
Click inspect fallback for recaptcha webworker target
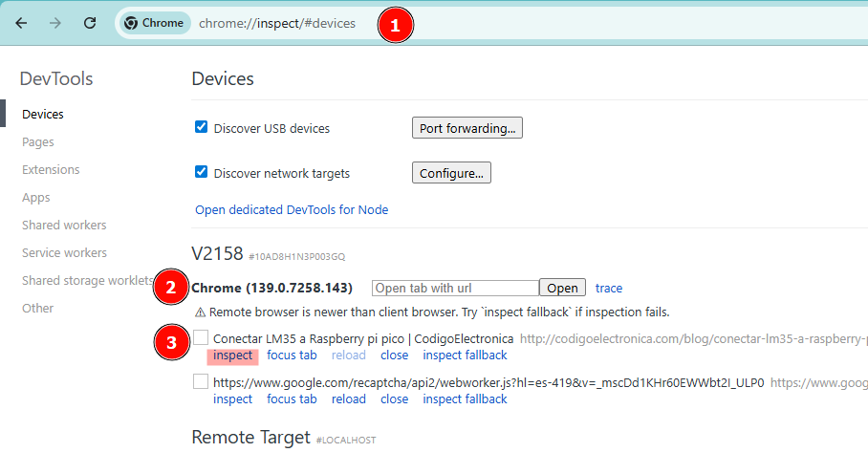coord(465,399)
